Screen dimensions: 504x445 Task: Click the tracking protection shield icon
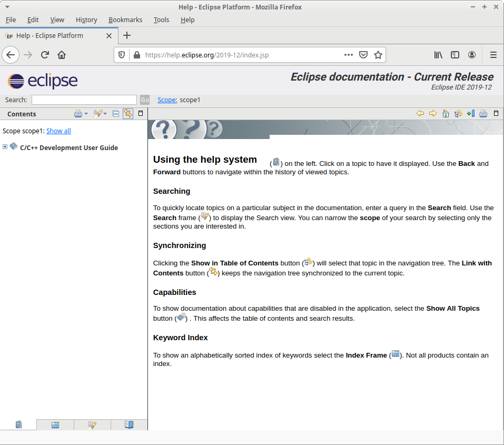coord(122,55)
